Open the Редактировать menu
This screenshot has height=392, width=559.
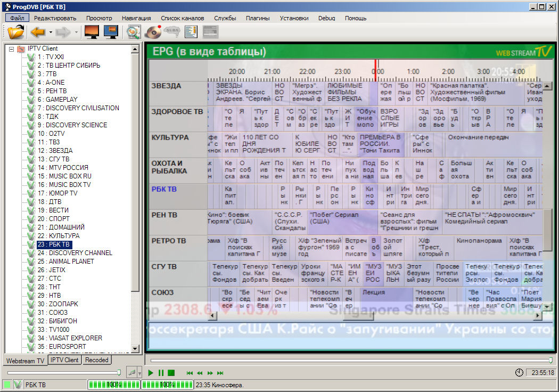point(55,18)
